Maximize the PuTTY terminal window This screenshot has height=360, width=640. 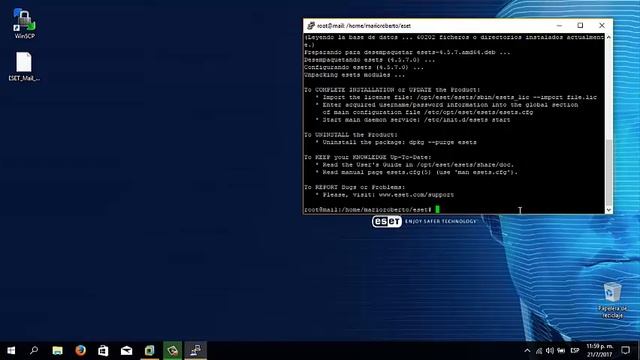[x=580, y=25]
